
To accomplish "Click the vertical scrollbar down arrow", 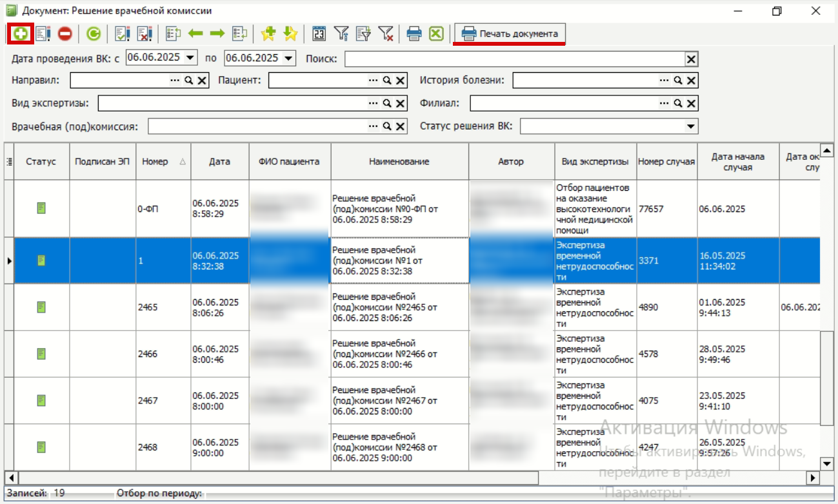I will pos(827,463).
